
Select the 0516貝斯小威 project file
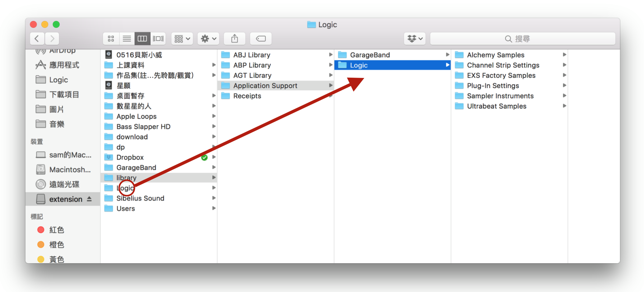click(x=139, y=55)
